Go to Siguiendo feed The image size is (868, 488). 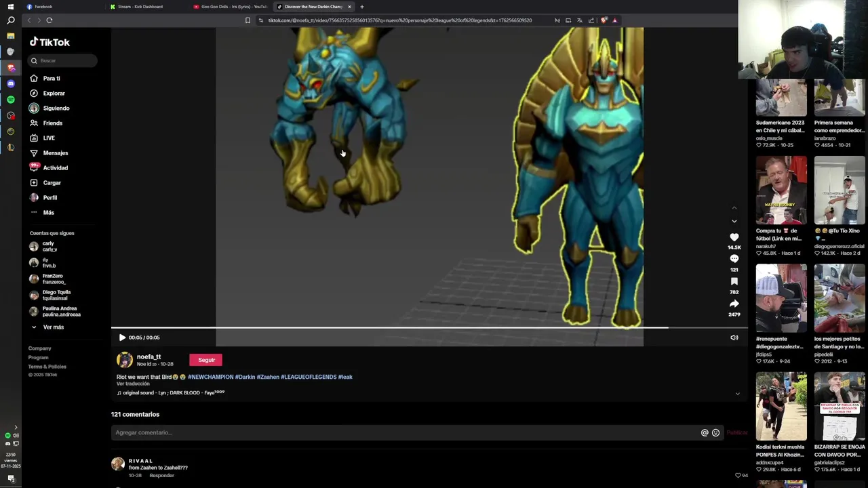(x=50, y=108)
